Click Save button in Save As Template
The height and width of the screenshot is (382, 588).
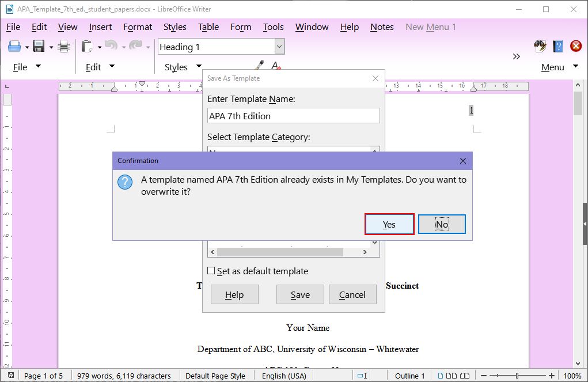(x=300, y=295)
